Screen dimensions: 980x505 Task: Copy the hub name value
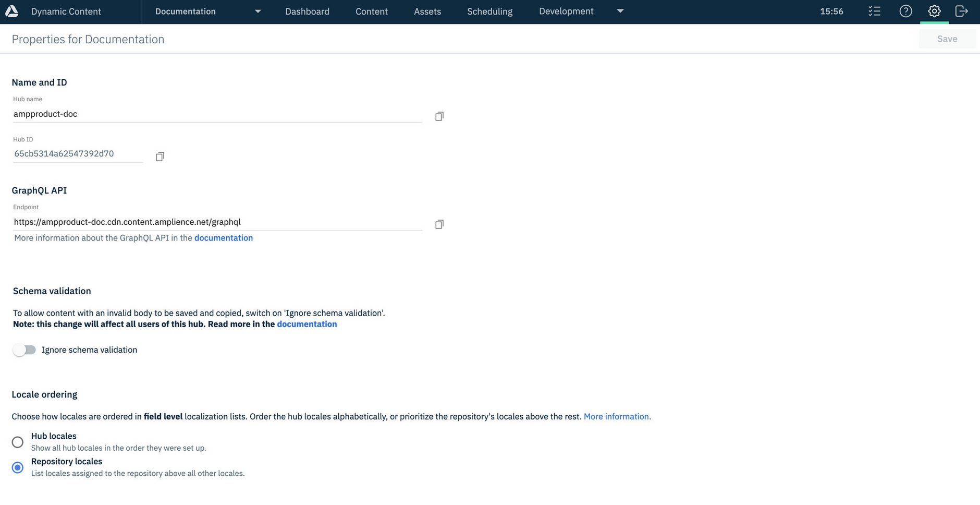439,116
